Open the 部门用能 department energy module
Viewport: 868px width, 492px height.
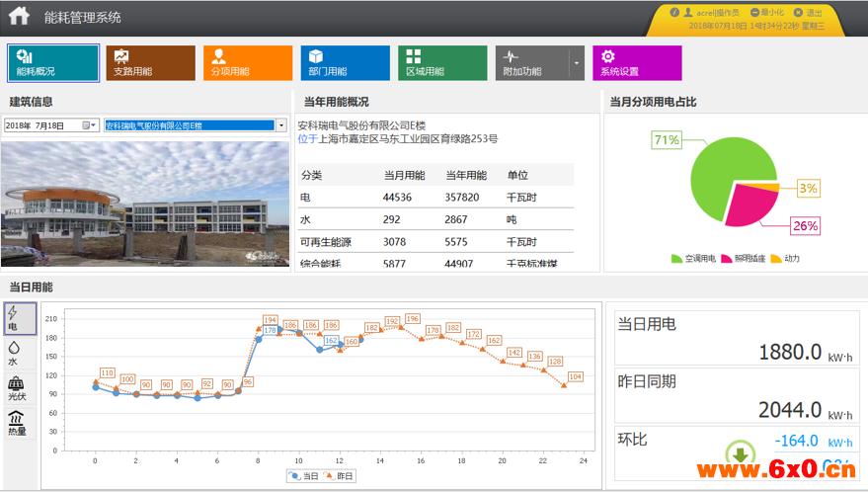(x=345, y=62)
